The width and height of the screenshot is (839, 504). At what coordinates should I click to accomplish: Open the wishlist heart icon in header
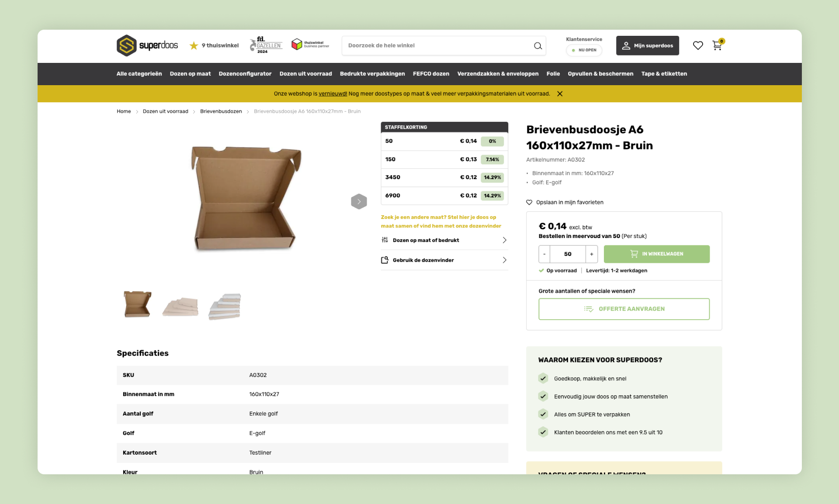[698, 45]
